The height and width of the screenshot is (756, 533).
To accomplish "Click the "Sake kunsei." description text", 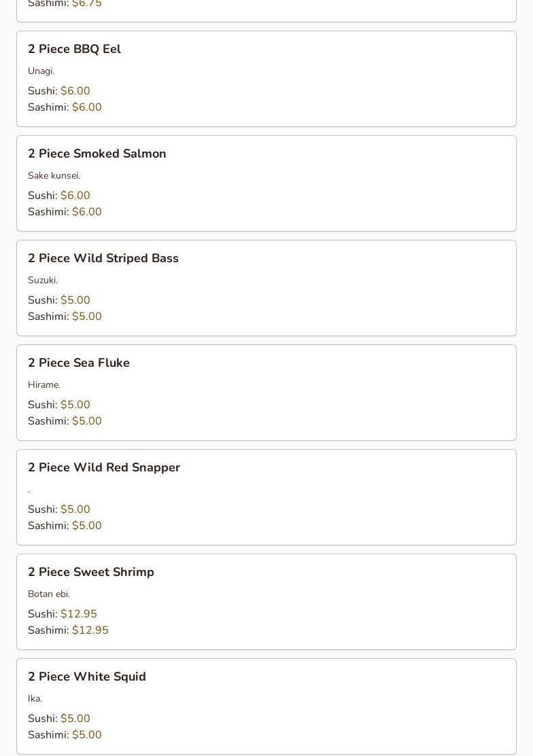I will pyautogui.click(x=54, y=175).
